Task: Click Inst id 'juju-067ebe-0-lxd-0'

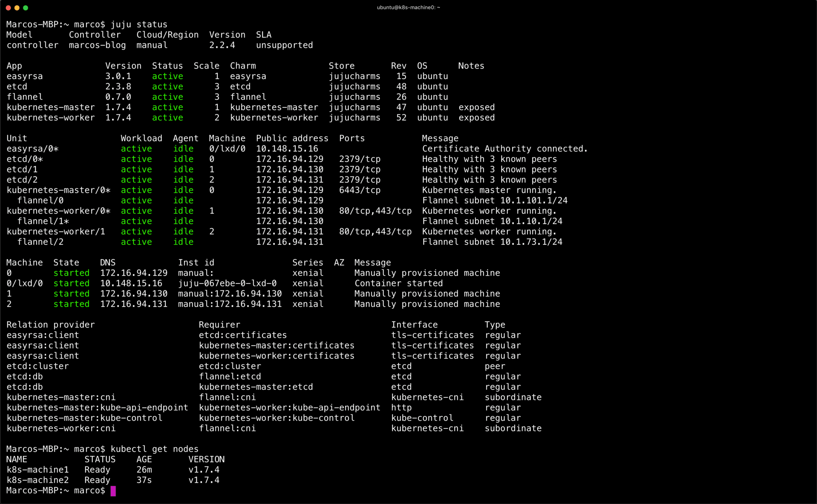Action: (x=227, y=283)
